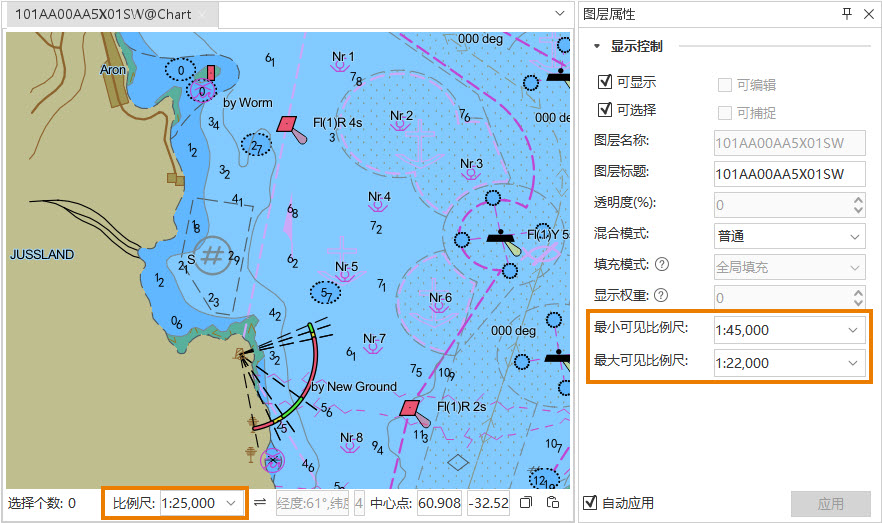
Task: Click help icon next to 显示权重
Action: (661, 297)
